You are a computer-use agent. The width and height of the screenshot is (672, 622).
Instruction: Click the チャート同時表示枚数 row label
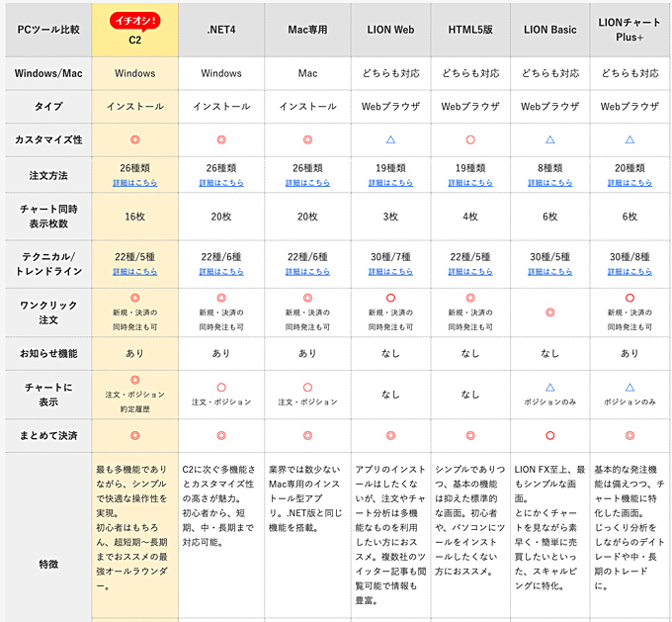point(48,217)
